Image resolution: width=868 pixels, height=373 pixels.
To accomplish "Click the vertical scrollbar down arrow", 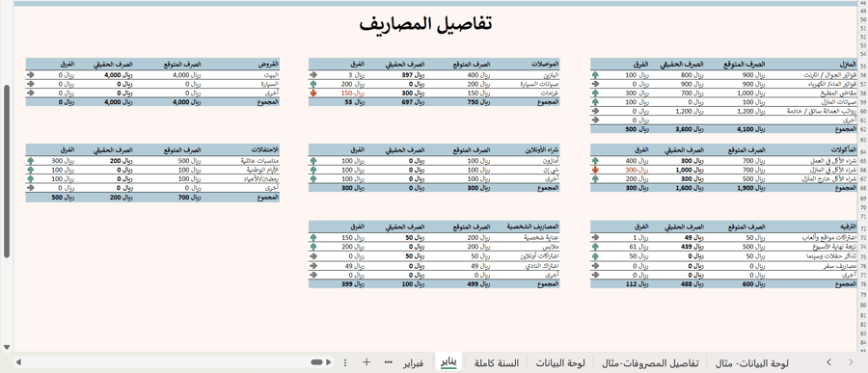I will (x=6, y=347).
